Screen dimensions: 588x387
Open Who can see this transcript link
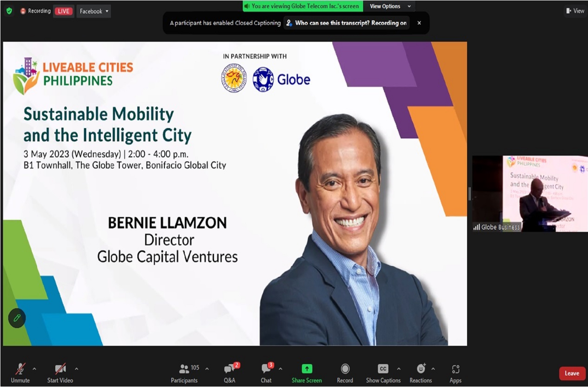pos(347,23)
